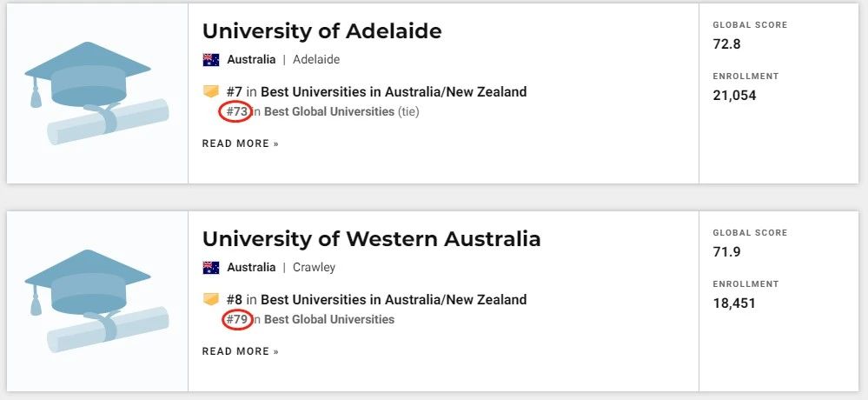Screen dimensions: 868x400
Task: Select the Crawley city label
Action: 314,268
